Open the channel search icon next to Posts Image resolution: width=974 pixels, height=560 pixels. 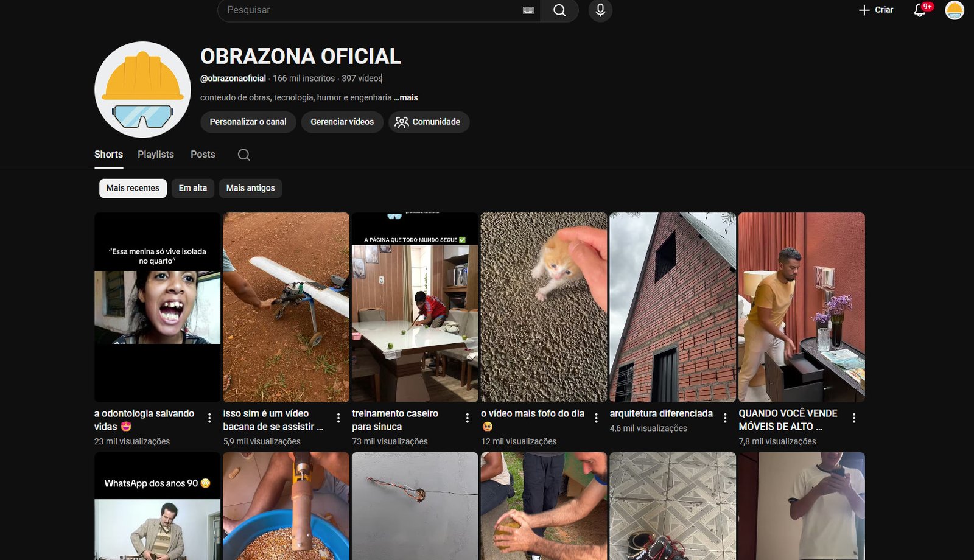pyautogui.click(x=243, y=155)
